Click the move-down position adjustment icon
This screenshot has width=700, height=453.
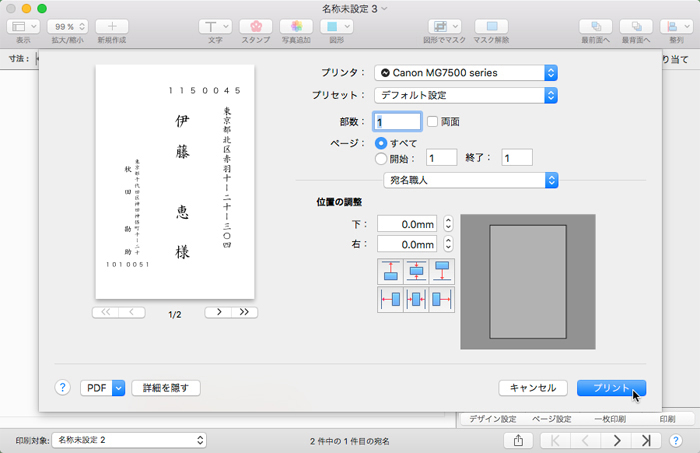[441, 271]
